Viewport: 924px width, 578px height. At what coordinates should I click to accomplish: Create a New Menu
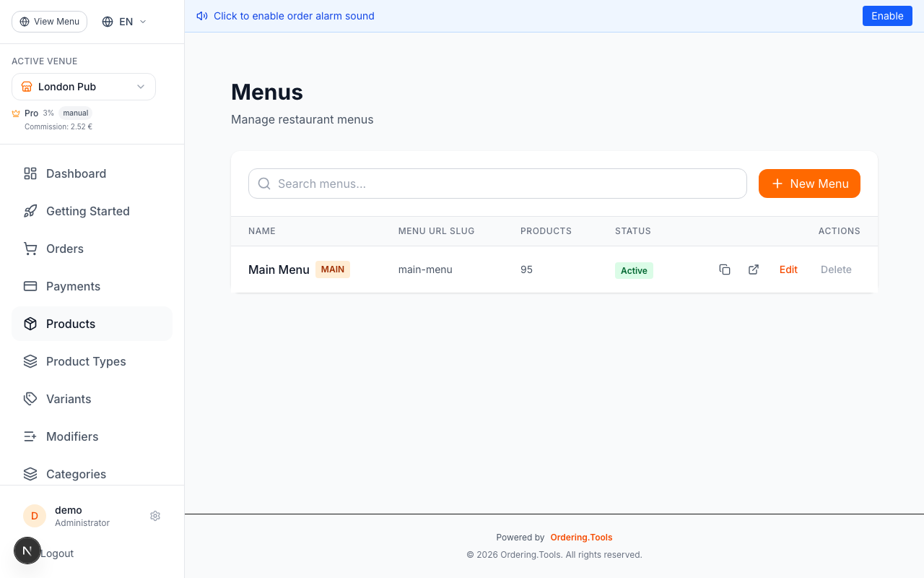tap(809, 184)
